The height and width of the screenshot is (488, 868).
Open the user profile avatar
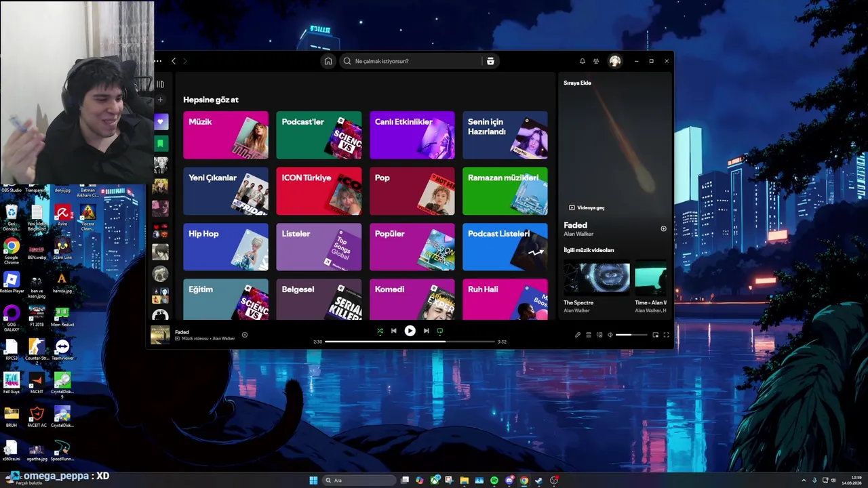pos(615,61)
